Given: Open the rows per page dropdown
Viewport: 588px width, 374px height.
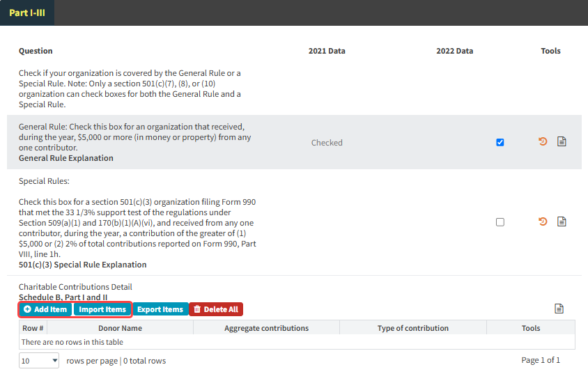Looking at the screenshot, I should [40, 361].
